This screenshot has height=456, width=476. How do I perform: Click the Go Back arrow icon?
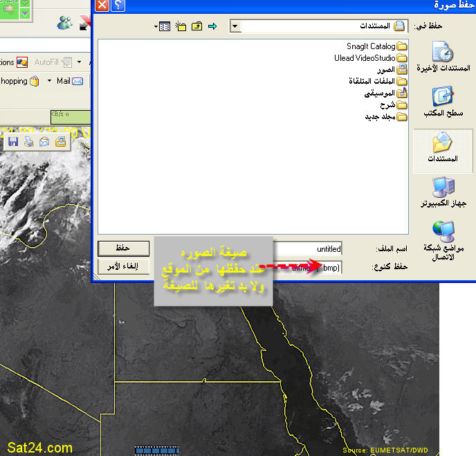click(212, 26)
